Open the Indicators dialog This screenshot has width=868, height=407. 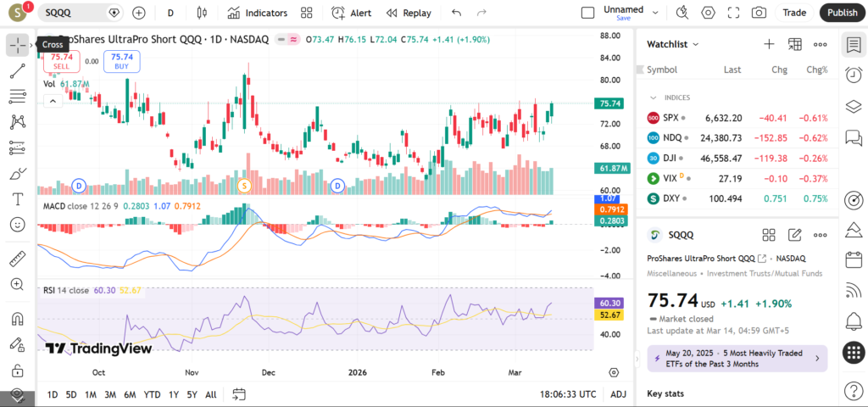pyautogui.click(x=258, y=13)
